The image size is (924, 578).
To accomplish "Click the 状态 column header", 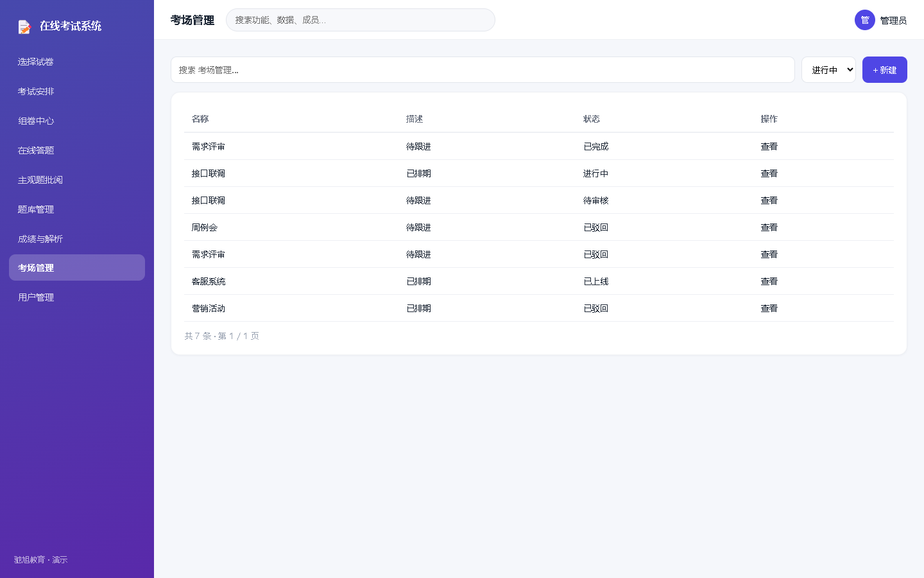I will click(592, 119).
